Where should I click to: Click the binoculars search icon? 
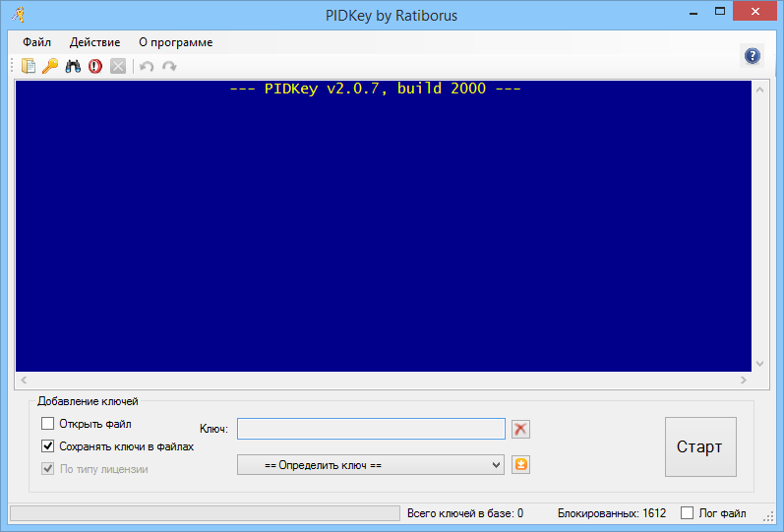73,66
